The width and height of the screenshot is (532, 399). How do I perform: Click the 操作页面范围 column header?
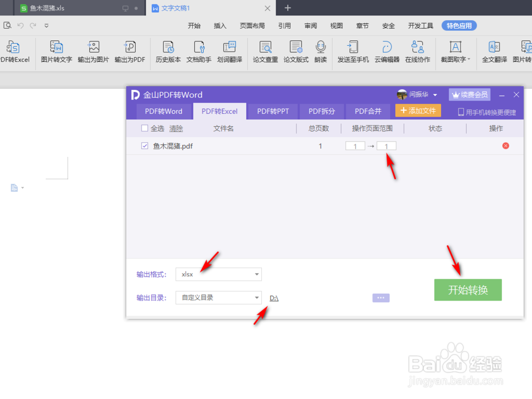pyautogui.click(x=372, y=128)
